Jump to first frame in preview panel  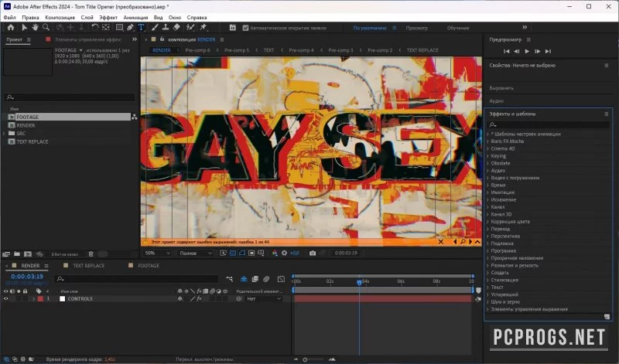pos(507,51)
